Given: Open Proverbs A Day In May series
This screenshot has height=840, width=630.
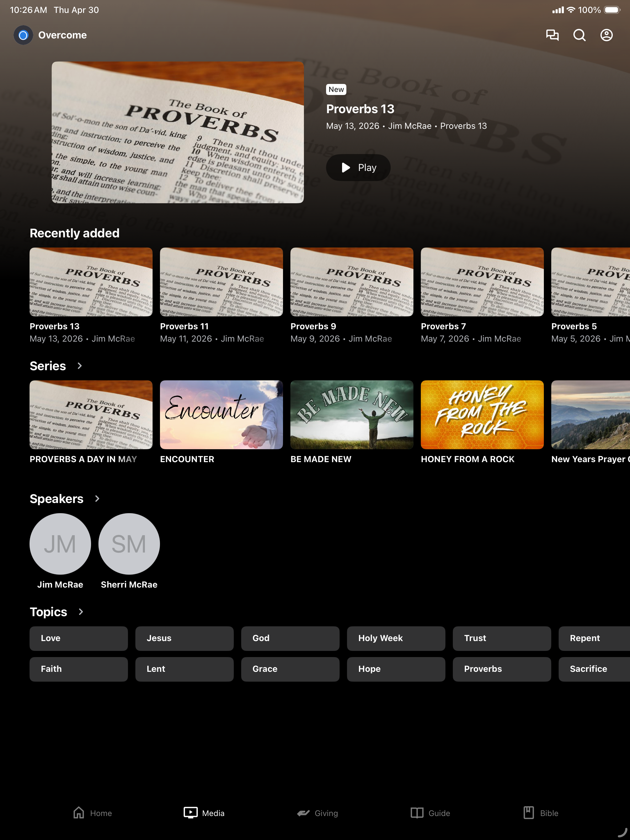Looking at the screenshot, I should pos(91,415).
